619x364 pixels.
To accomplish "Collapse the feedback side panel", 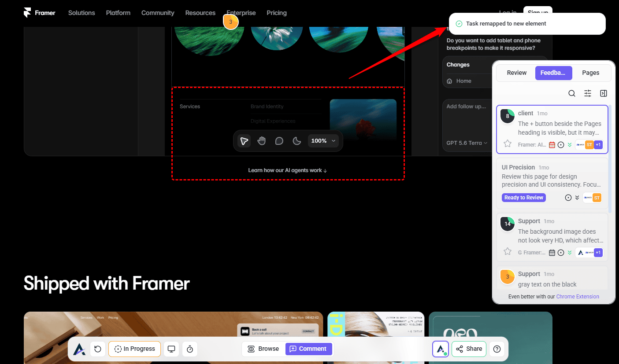I will pos(604,93).
